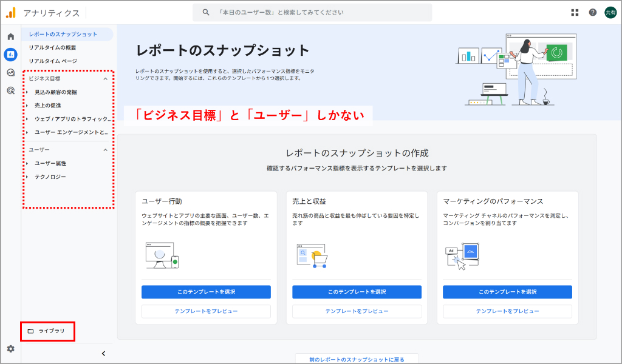Open Analytics help via the question mark icon
Viewport: 622px width, 364px height.
point(592,12)
